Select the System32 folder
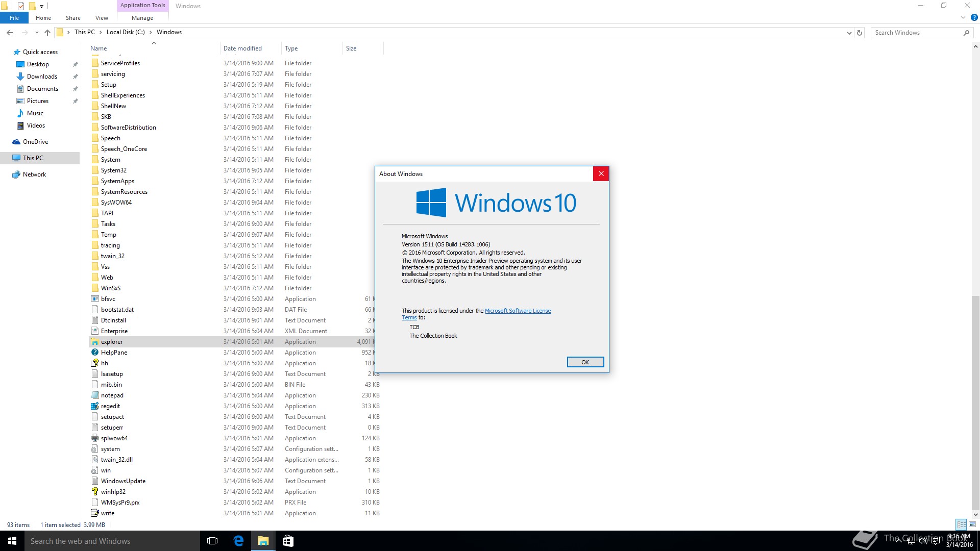The image size is (980, 551). (113, 170)
